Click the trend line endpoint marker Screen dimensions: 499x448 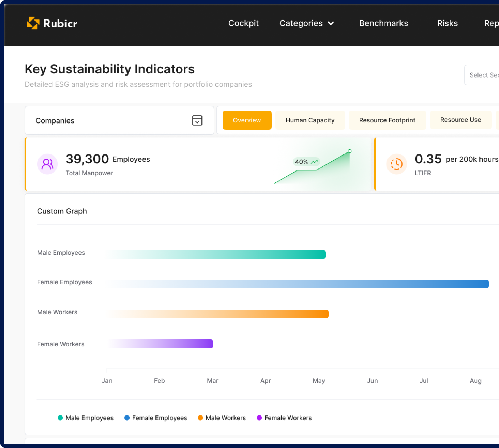[x=349, y=151]
